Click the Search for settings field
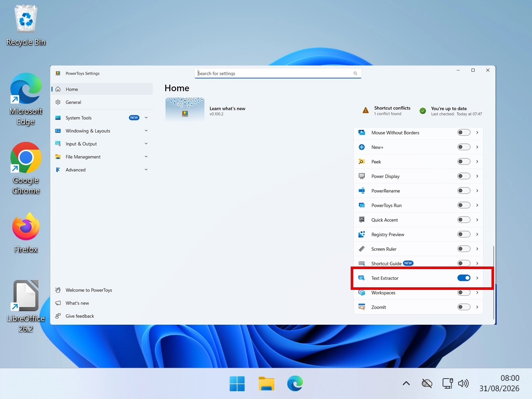The height and width of the screenshot is (399, 532). (x=278, y=73)
